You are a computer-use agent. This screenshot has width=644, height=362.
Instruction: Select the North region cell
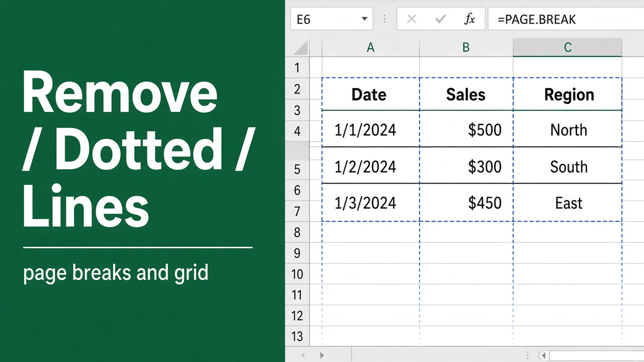pos(568,129)
